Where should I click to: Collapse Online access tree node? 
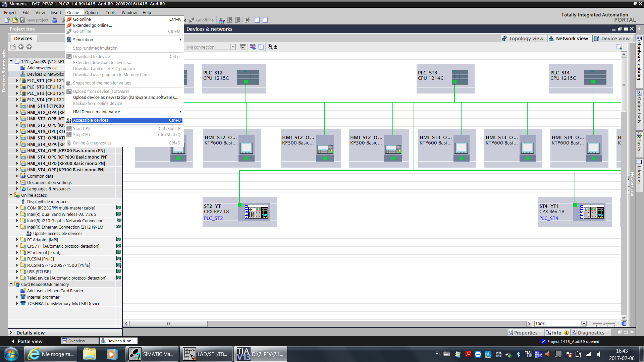[x=11, y=195]
